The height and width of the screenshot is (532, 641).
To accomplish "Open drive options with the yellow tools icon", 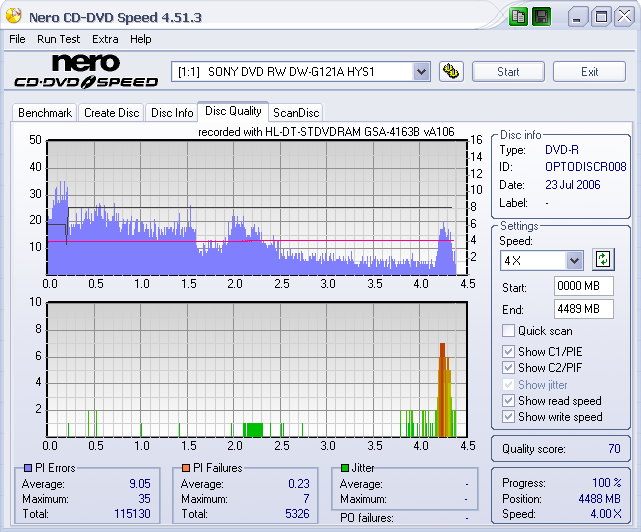I will point(451,71).
